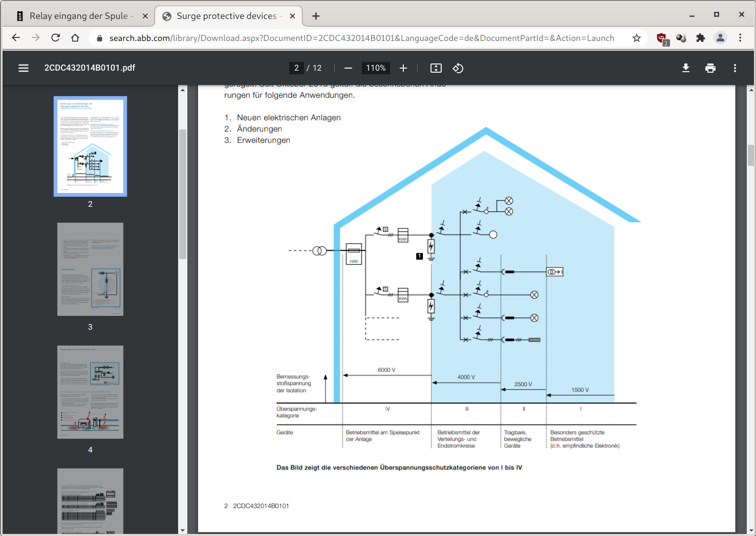Open the partly visible fifth page thumbnail
The height and width of the screenshot is (536, 756).
90,501
